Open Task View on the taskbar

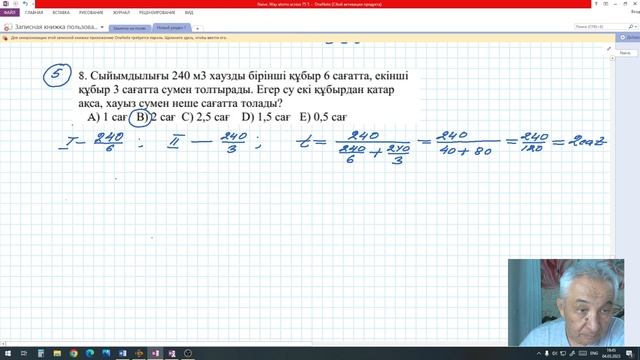(24, 353)
